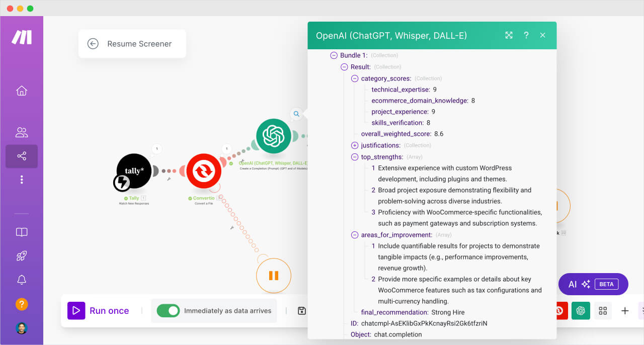
Task: Click the ecommerce_domain_knowledge: 8 row
Action: (x=423, y=101)
